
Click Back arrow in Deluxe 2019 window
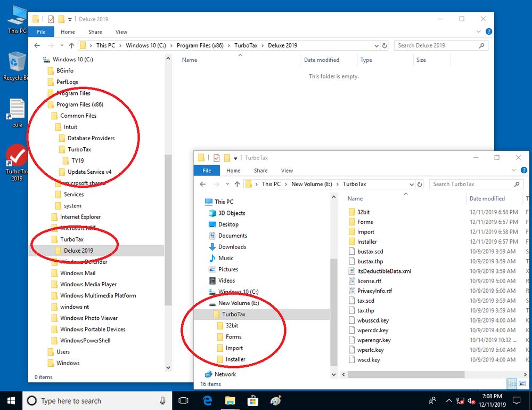pos(37,45)
